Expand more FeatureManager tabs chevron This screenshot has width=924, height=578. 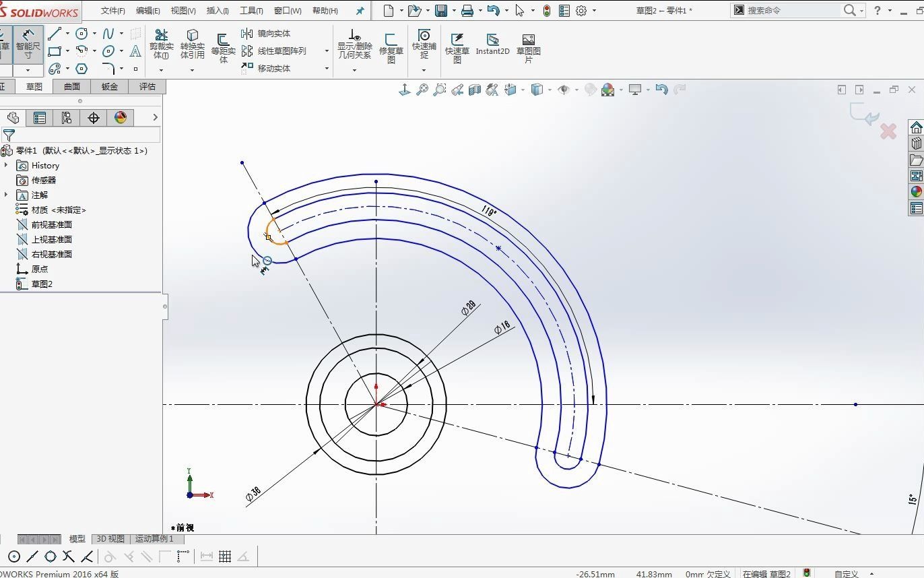tap(155, 117)
